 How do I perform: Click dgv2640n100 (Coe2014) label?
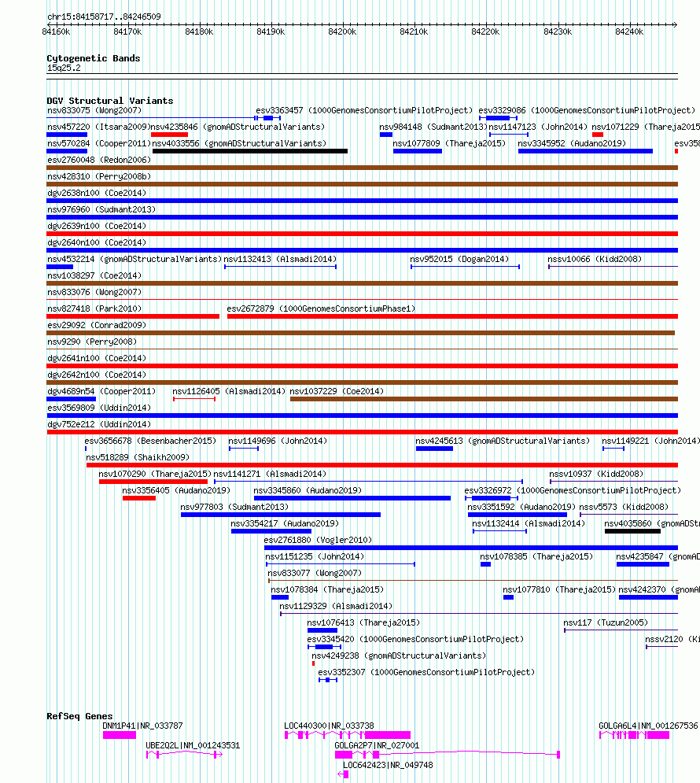(97, 242)
